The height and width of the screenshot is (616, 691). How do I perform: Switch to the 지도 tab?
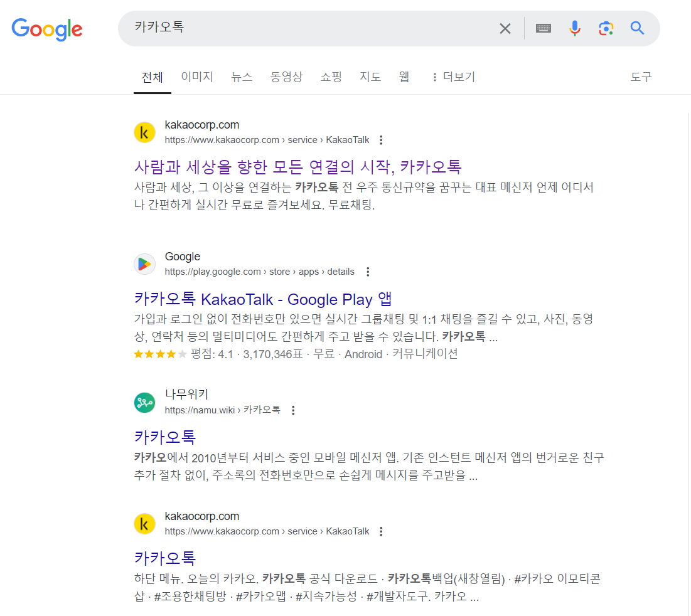tap(370, 77)
